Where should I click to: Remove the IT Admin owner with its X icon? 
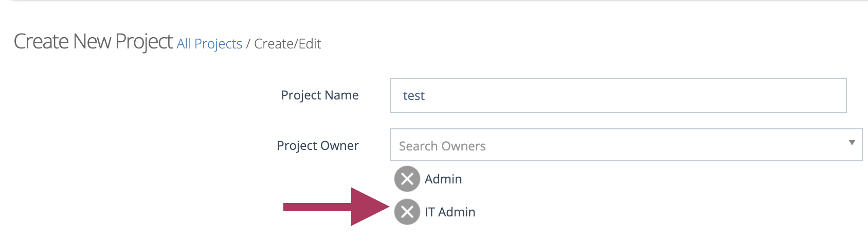coord(407,212)
